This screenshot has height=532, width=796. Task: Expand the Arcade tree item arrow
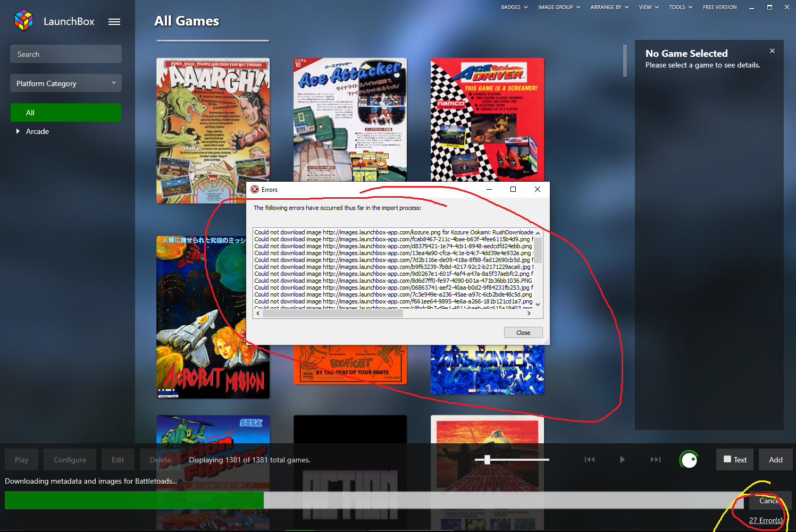(x=18, y=131)
